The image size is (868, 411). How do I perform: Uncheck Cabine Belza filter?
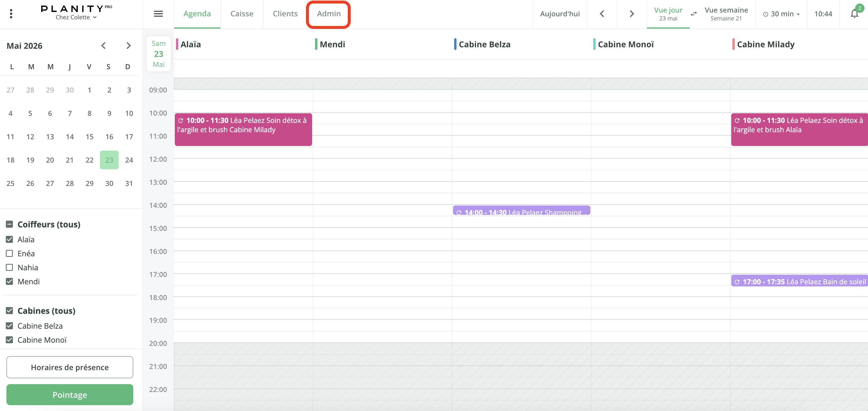point(9,326)
